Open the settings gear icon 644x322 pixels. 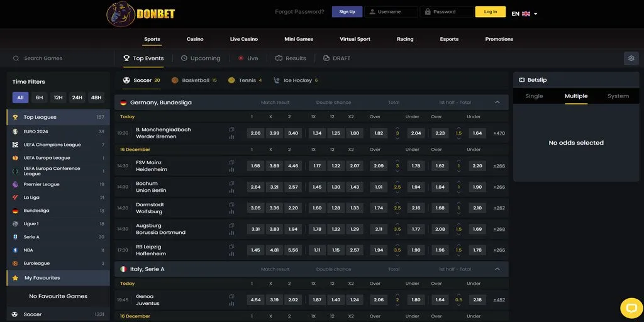tap(631, 58)
